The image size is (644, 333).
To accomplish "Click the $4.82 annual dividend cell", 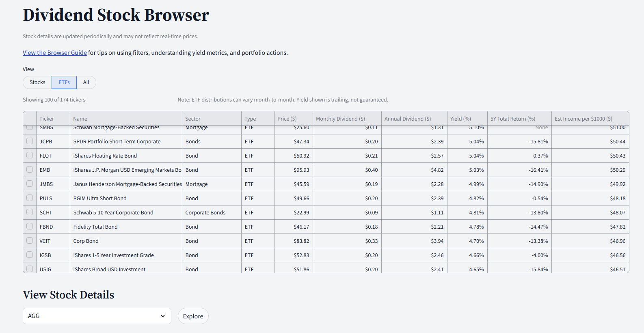I will coord(414,170).
